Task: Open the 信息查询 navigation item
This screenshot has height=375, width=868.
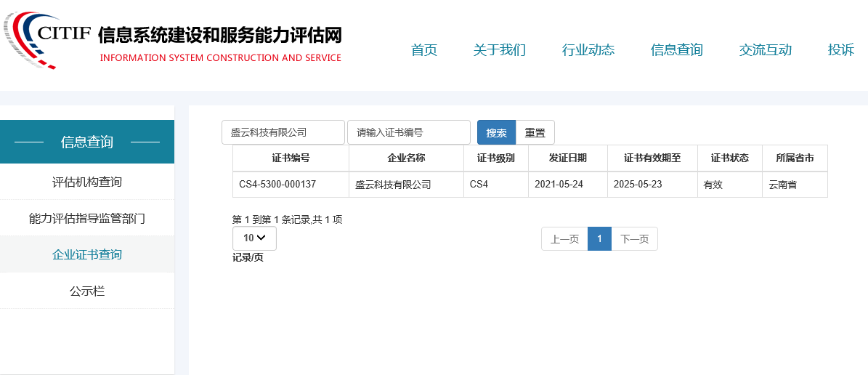Action: 676,50
